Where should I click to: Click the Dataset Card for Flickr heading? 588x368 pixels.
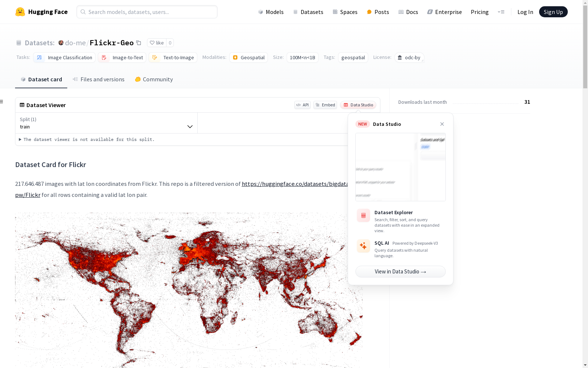tap(51, 164)
